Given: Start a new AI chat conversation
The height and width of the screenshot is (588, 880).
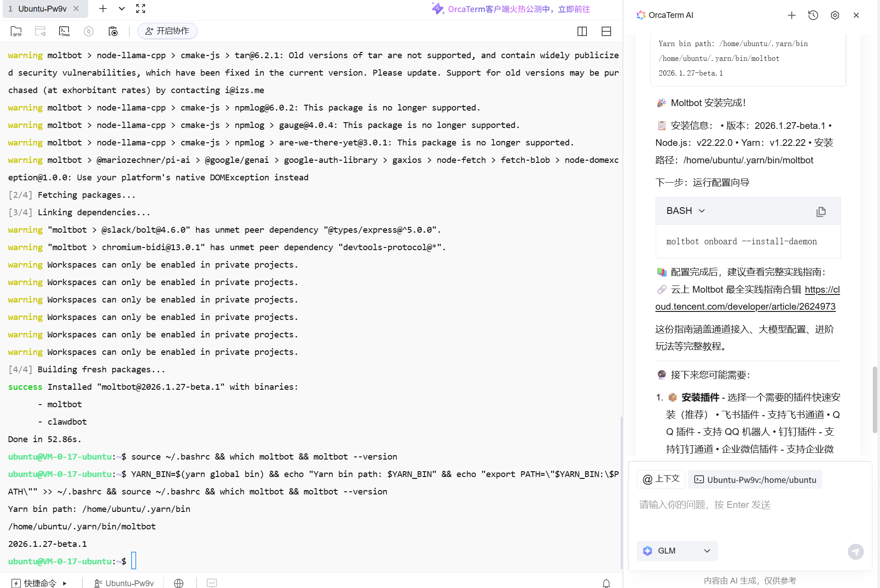Looking at the screenshot, I should click(x=792, y=15).
